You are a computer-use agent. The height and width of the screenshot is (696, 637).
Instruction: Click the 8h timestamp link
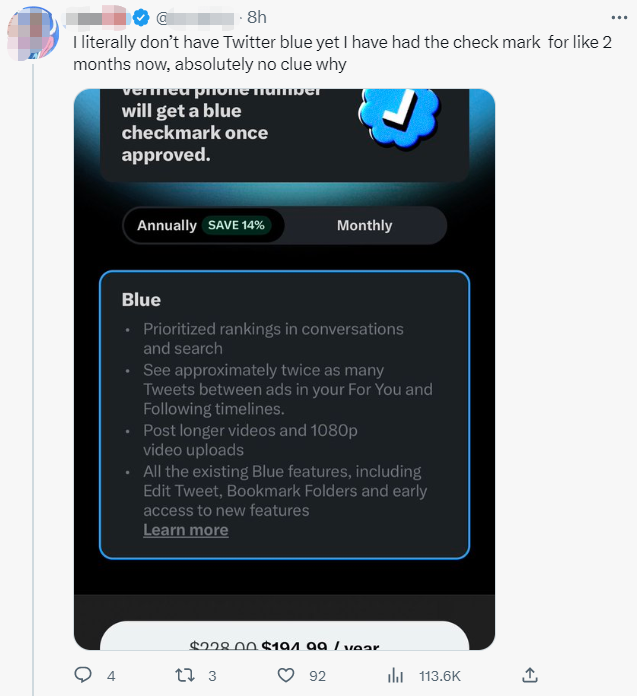pyautogui.click(x=257, y=18)
